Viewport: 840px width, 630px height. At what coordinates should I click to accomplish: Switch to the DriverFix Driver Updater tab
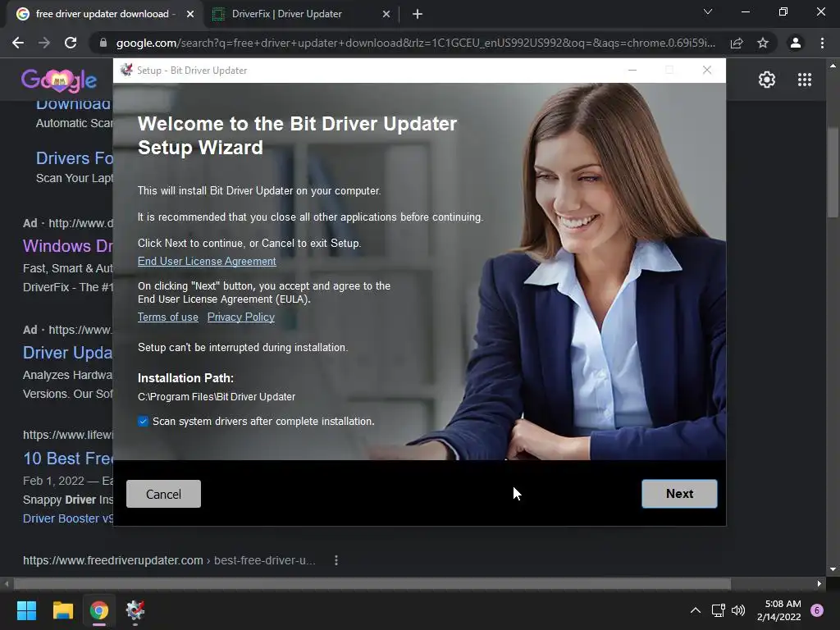[286, 14]
